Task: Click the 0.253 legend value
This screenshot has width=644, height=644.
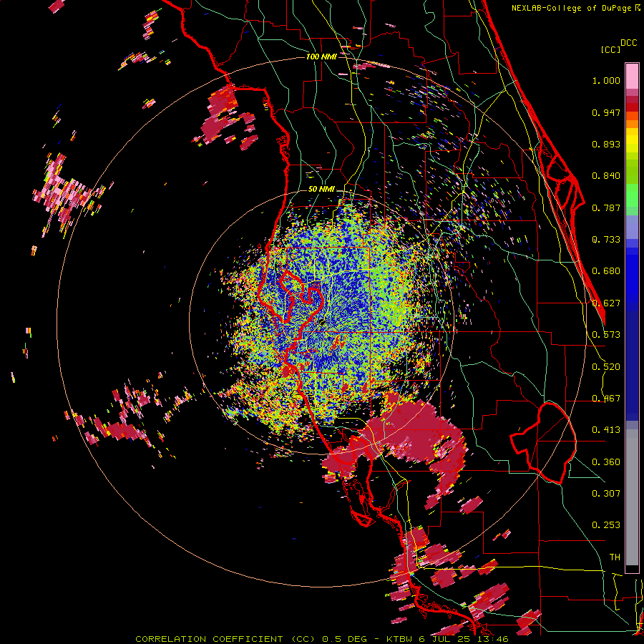Action: (x=606, y=525)
